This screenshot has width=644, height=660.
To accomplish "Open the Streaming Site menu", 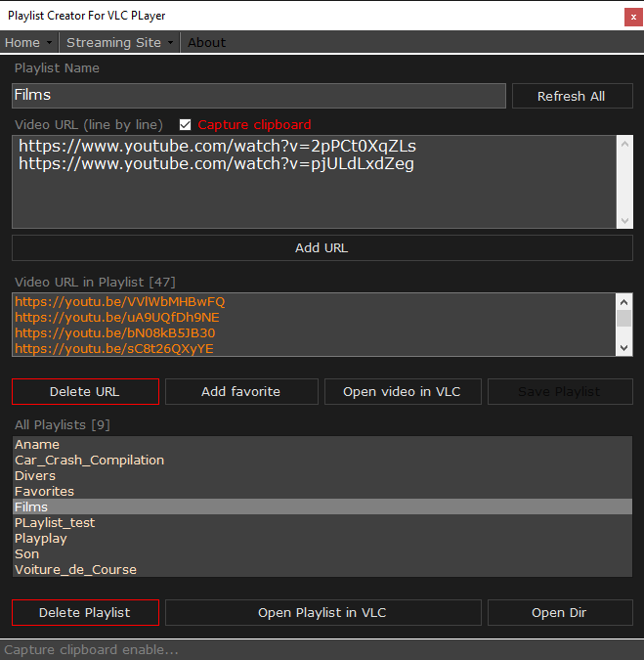I will (113, 42).
